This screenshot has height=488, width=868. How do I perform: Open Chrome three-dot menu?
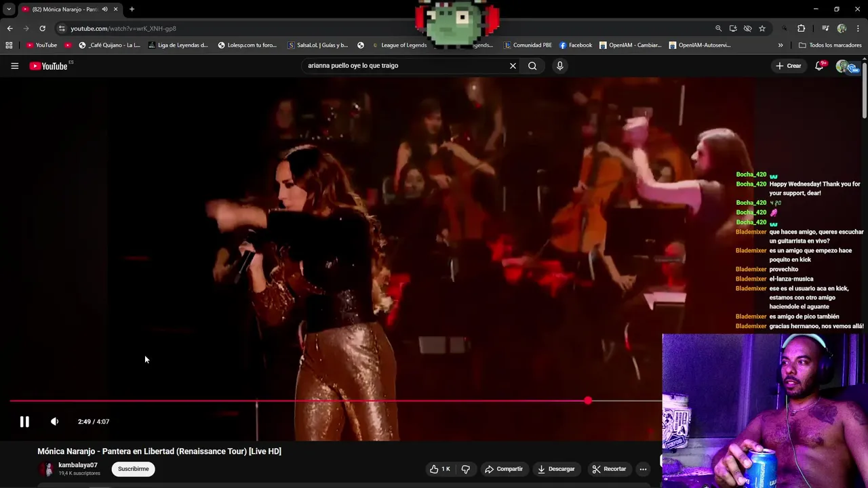[859, 28]
